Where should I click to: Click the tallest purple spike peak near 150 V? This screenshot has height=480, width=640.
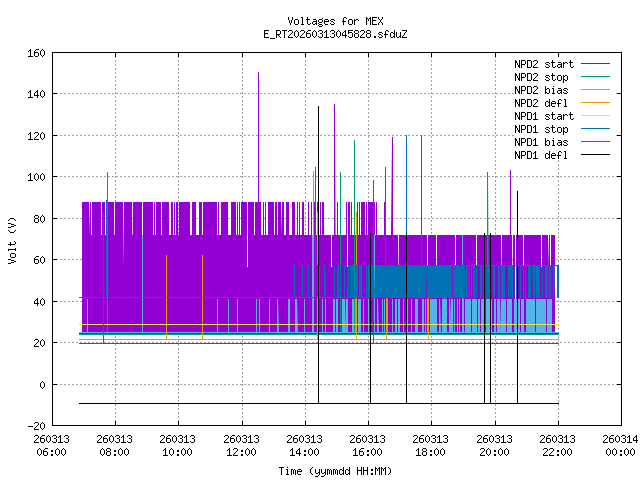pyautogui.click(x=258, y=74)
